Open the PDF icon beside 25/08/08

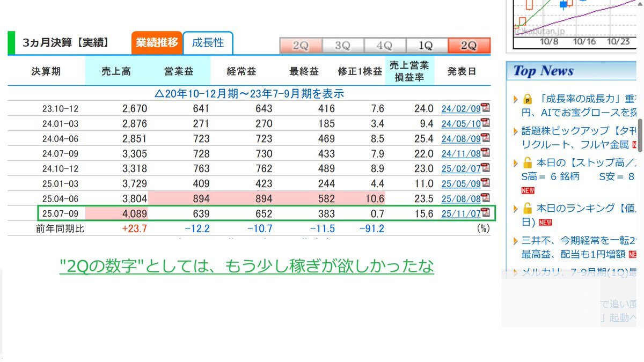(485, 198)
